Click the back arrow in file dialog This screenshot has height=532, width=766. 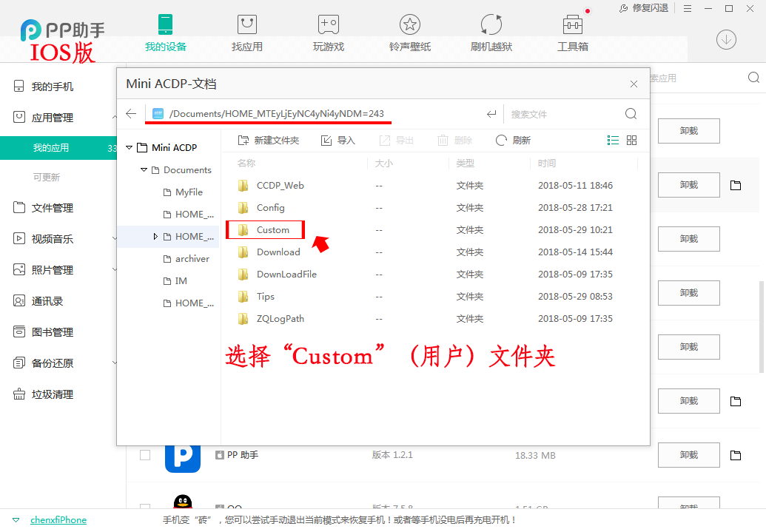tap(131, 114)
